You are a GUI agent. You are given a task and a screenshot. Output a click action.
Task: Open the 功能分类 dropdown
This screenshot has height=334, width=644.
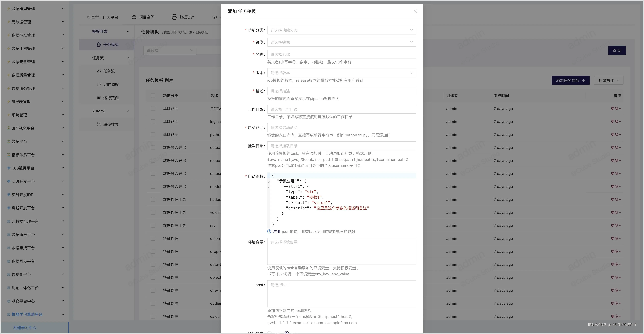point(342,30)
